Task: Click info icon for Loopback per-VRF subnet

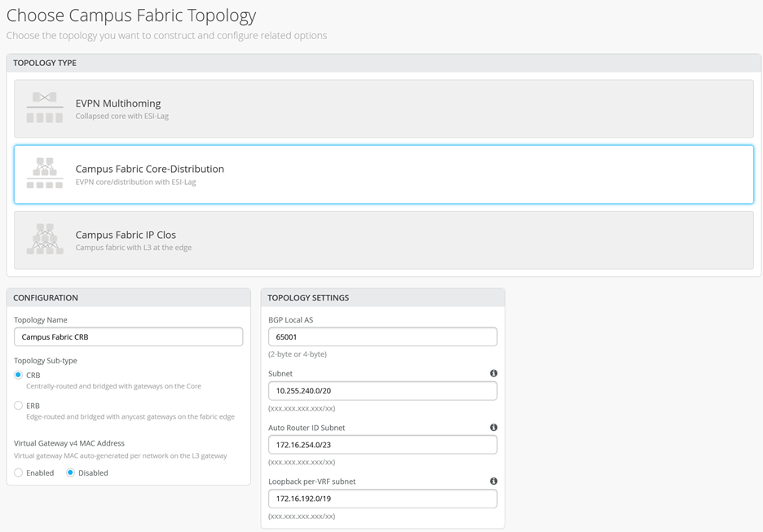Action: pos(493,481)
